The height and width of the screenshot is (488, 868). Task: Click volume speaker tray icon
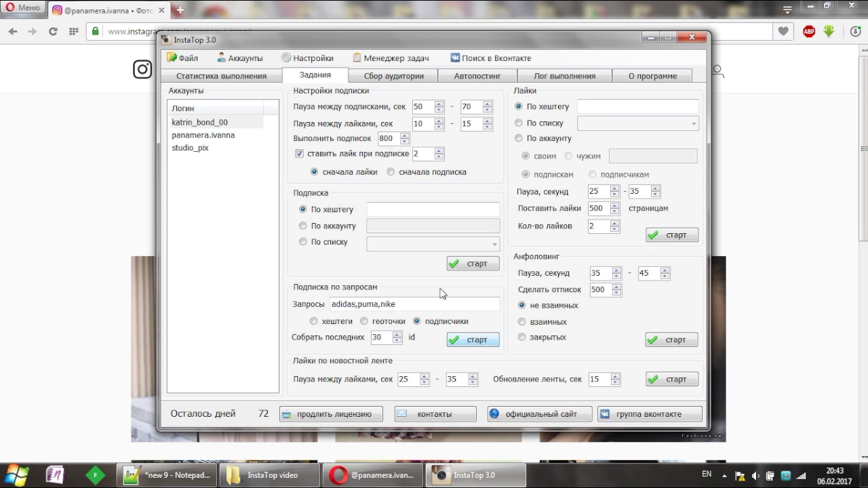[755, 475]
